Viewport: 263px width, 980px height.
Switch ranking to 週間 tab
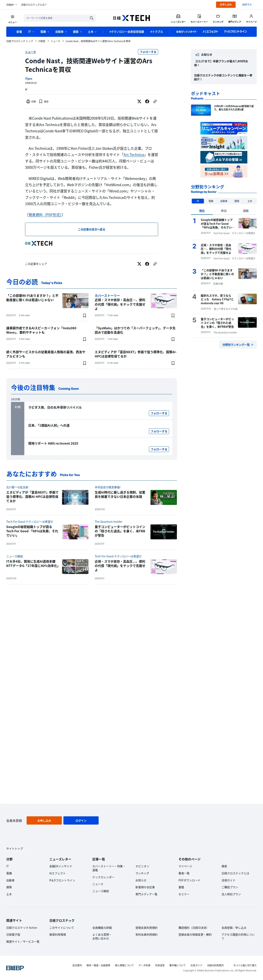[246, 211]
